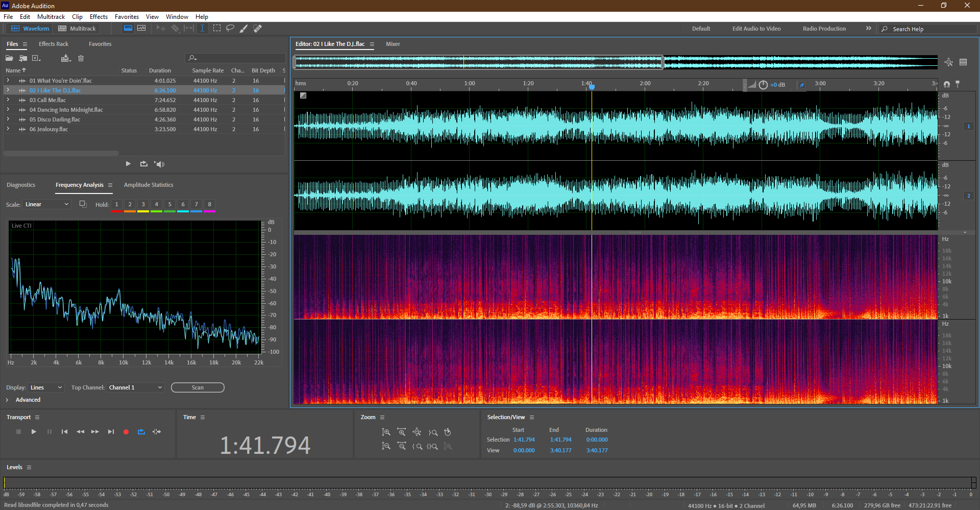Select the Spot Healing Brush tool
980x510 pixels.
coord(258,29)
